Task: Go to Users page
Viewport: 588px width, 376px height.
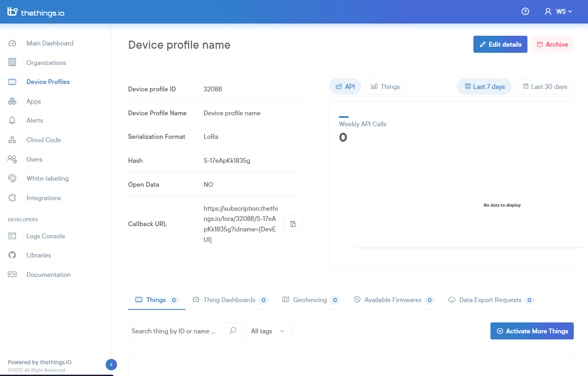Action: pos(34,159)
